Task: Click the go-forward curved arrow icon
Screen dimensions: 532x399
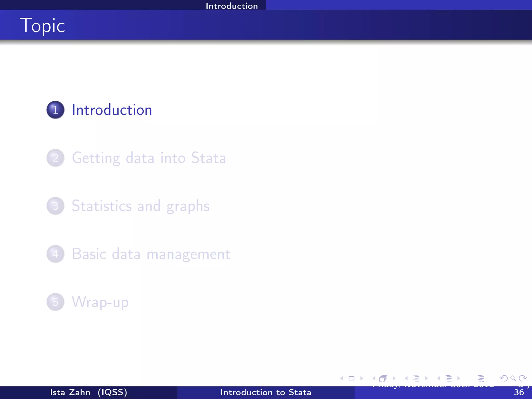Action: (x=523, y=378)
